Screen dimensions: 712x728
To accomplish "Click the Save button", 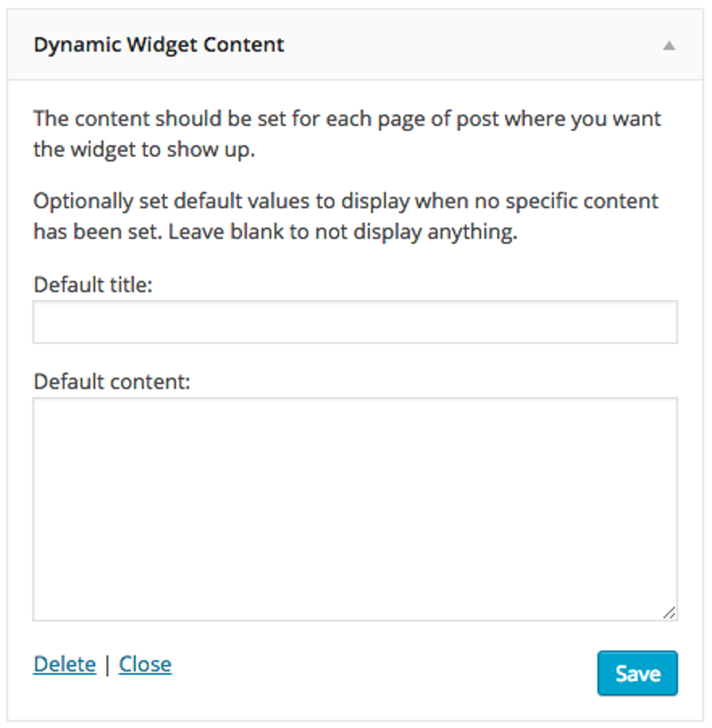I will [x=637, y=673].
